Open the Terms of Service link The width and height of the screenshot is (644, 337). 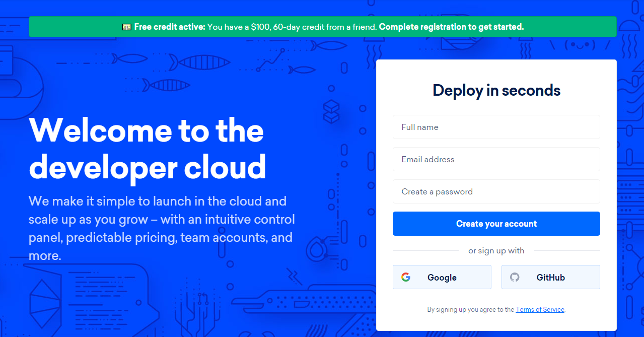pos(540,310)
